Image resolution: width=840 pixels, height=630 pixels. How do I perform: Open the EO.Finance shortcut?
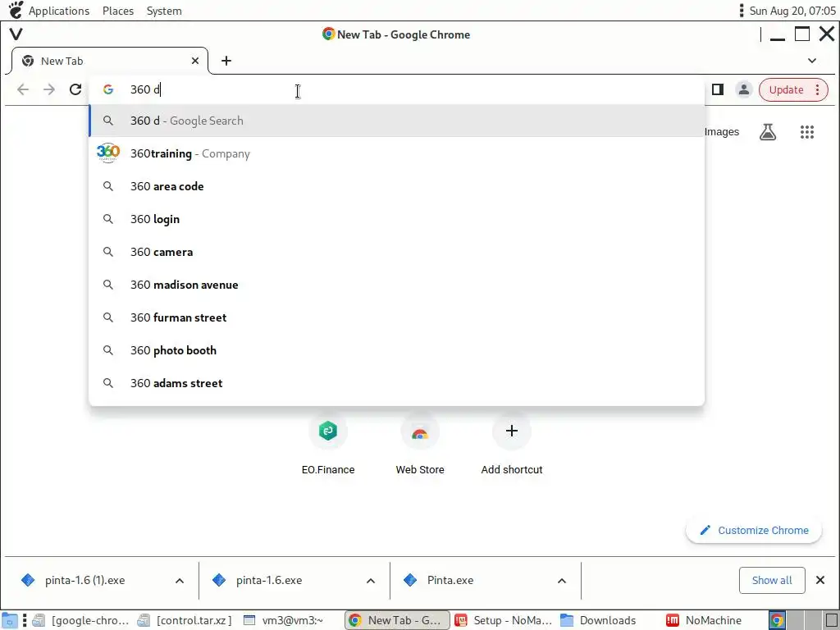(x=328, y=444)
